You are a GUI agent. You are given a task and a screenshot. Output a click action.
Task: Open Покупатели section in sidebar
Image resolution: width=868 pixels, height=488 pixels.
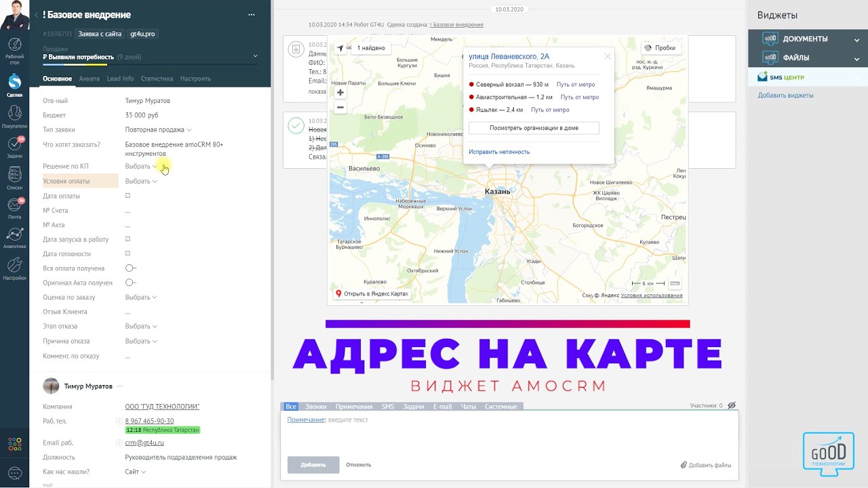tap(14, 117)
